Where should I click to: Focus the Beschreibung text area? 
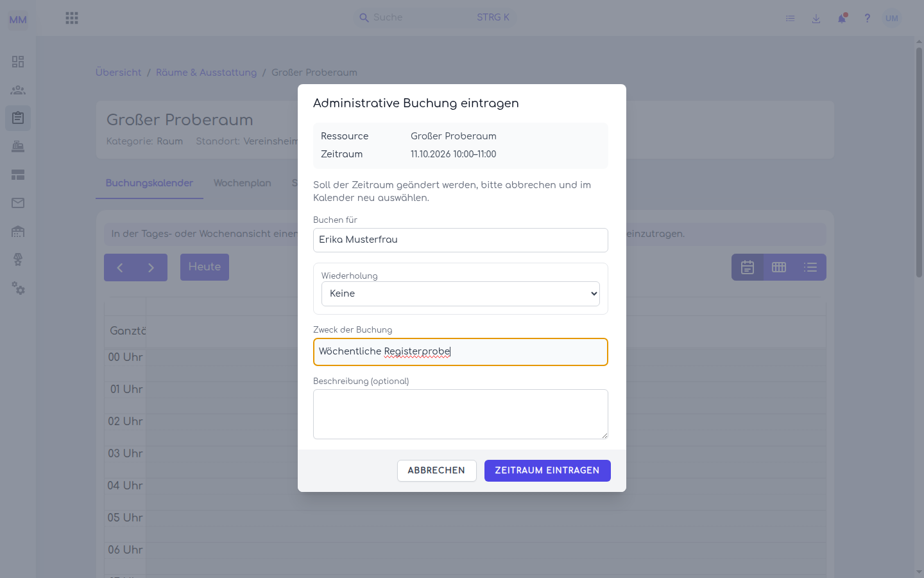[x=461, y=414]
